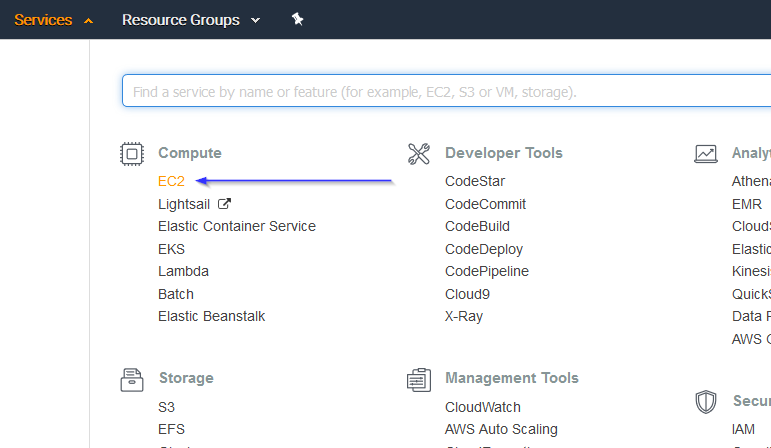Click the Compute category heading
The width and height of the screenshot is (771, 448).
[x=190, y=153]
